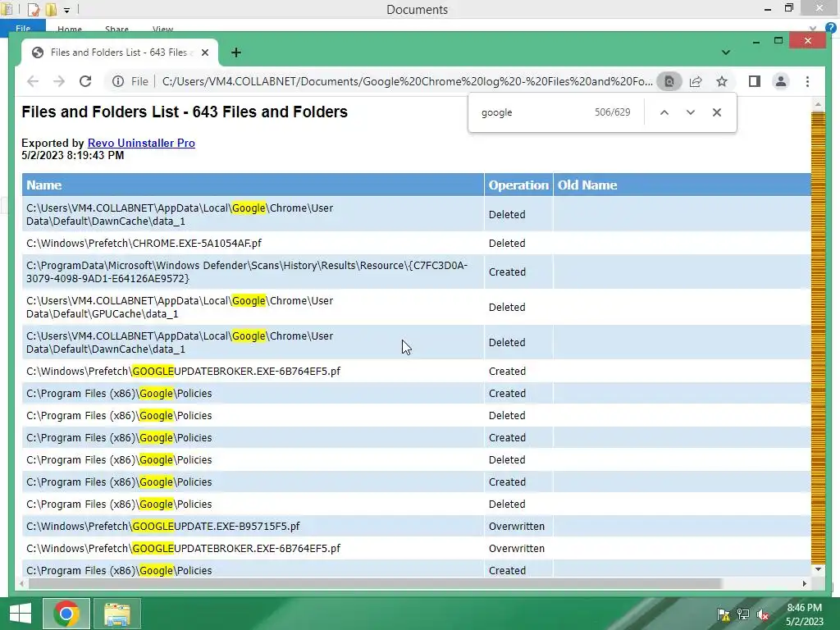Jump to previous find match arrow

coord(664,112)
